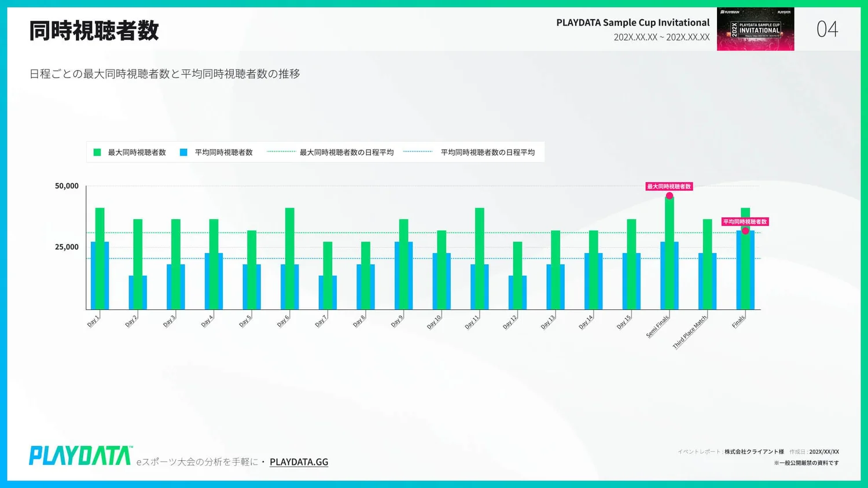
Task: Click the PLAYDATA Sample Cup Invitational title
Action: [633, 23]
